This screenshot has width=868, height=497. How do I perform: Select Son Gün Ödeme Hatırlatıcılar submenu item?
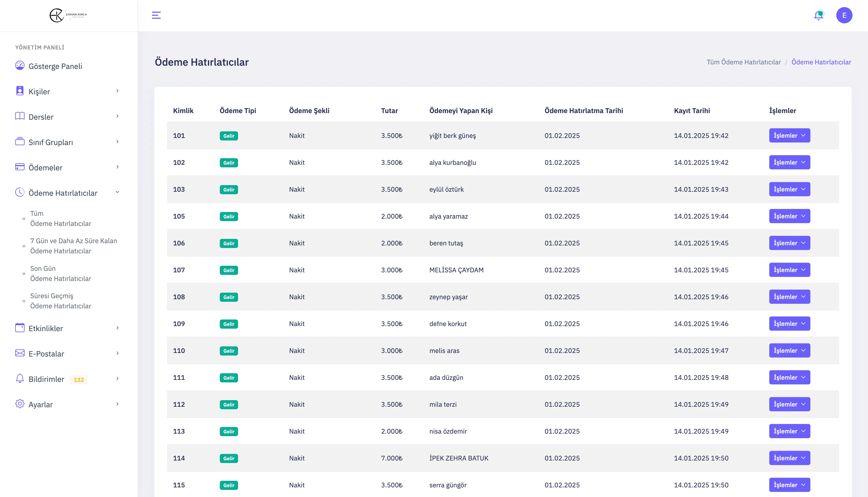[60, 273]
